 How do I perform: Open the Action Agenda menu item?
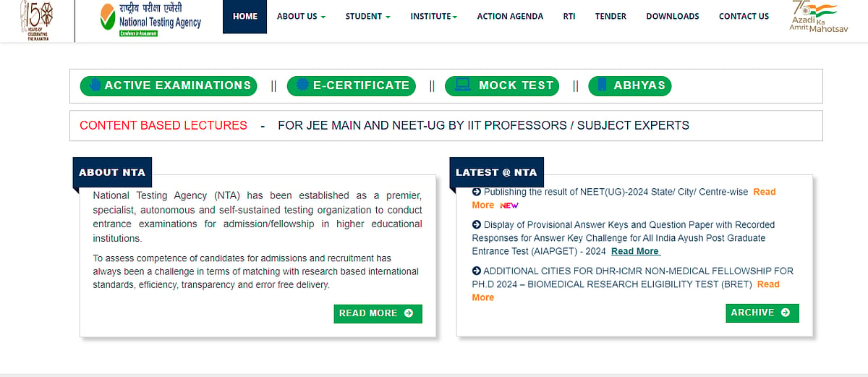510,17
